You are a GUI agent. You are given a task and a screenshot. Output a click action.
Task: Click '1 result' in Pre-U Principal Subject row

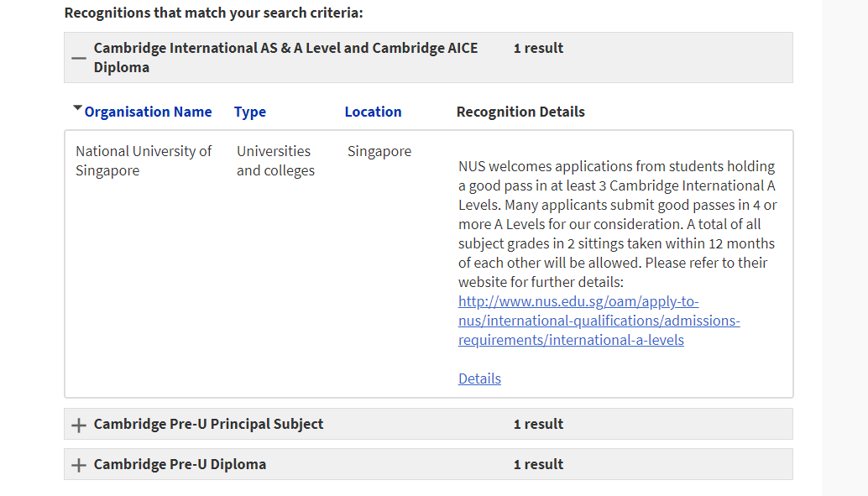tap(538, 424)
